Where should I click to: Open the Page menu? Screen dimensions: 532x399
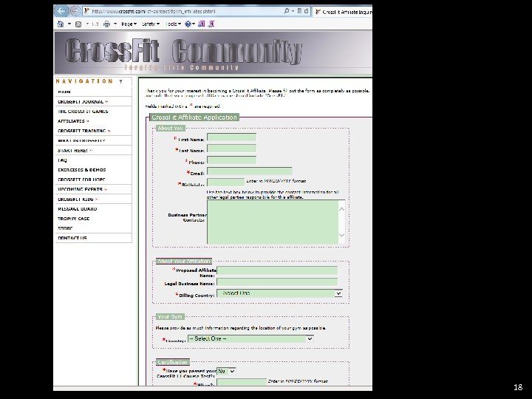[x=129, y=24]
